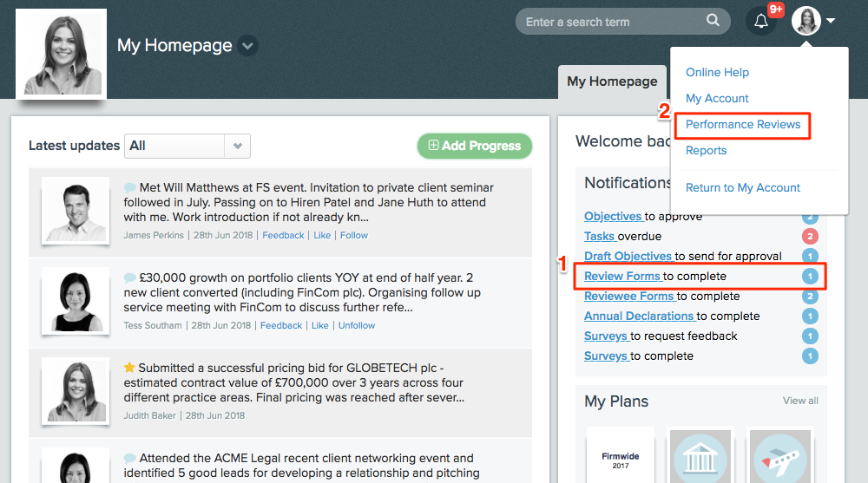868x483 pixels.
Task: Open the notifications bell icon
Action: [761, 22]
